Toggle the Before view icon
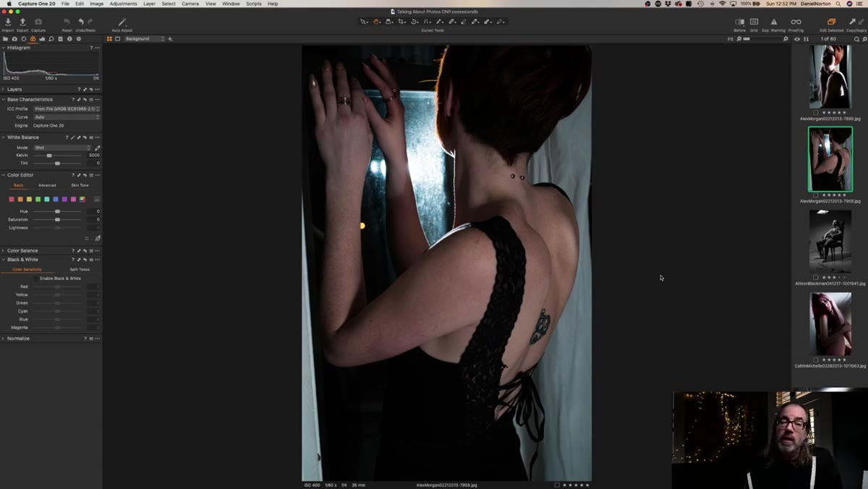Screen dimensions: 868x489 pyautogui.click(x=739, y=22)
